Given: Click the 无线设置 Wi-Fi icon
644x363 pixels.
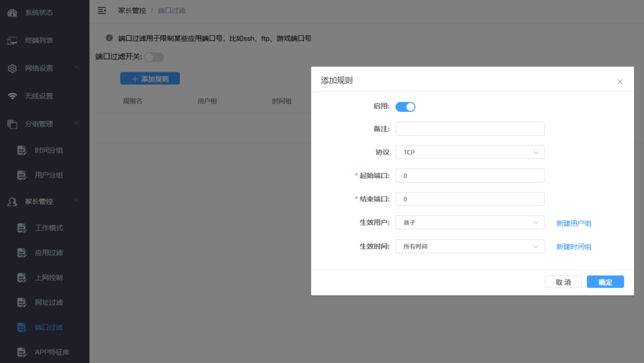Looking at the screenshot, I should pyautogui.click(x=13, y=96).
